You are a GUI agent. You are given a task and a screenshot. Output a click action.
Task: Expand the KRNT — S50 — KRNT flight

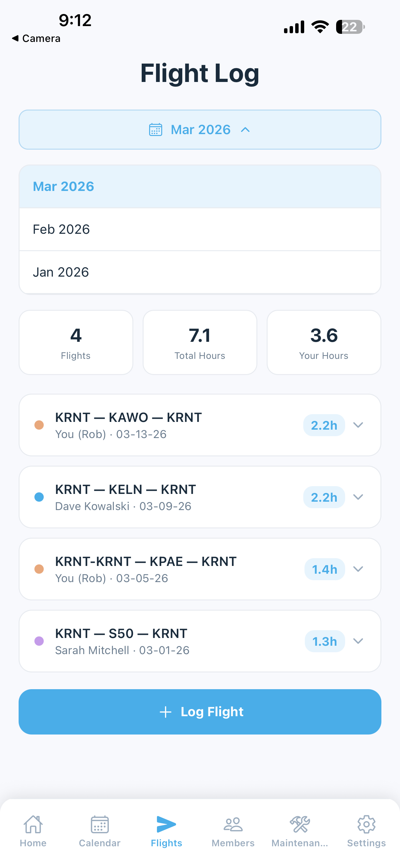click(x=358, y=641)
